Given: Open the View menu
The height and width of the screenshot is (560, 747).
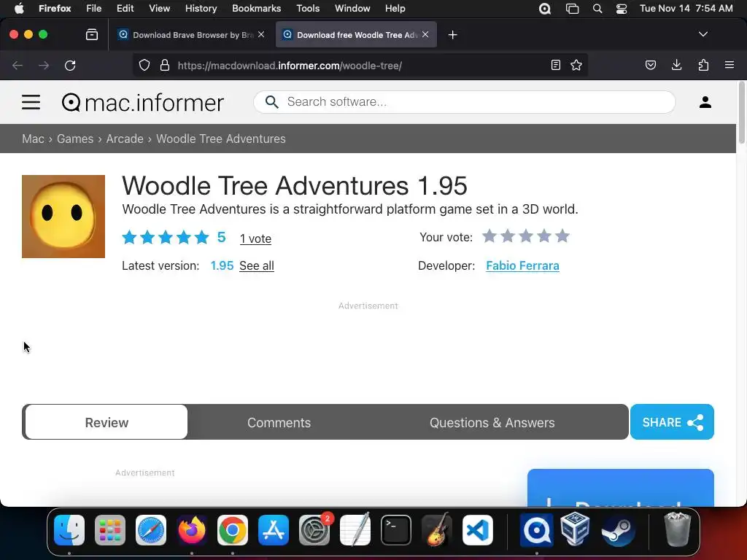Looking at the screenshot, I should (159, 8).
